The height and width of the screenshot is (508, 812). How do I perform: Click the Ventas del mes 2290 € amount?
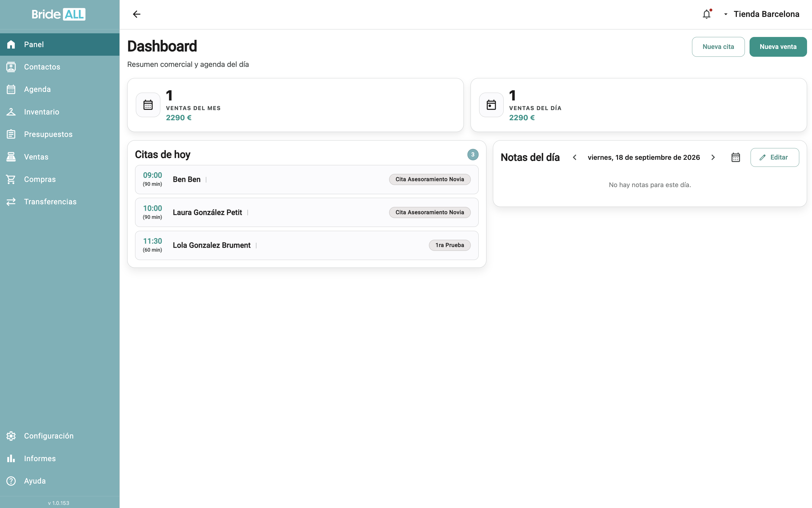179,118
